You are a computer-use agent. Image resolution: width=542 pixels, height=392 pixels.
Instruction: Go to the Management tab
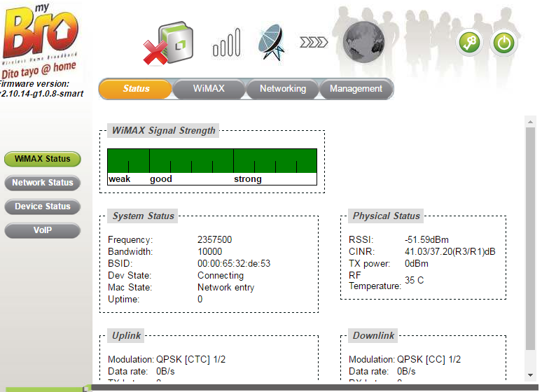pos(356,89)
